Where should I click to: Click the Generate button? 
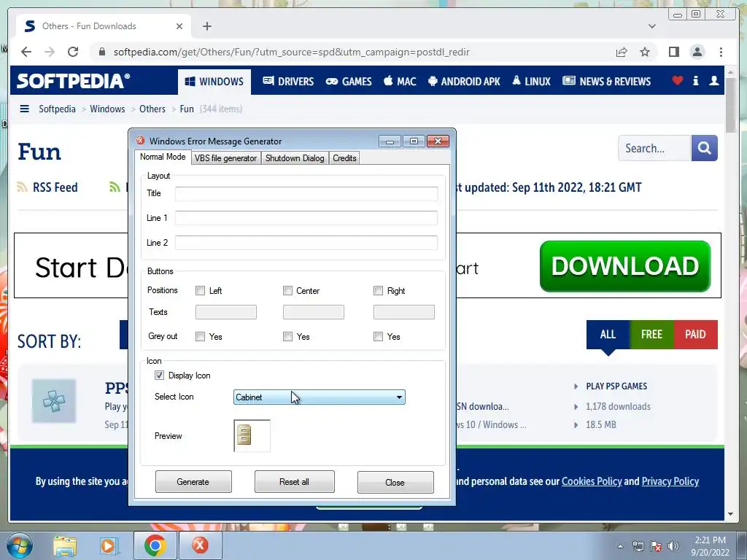pos(193,482)
